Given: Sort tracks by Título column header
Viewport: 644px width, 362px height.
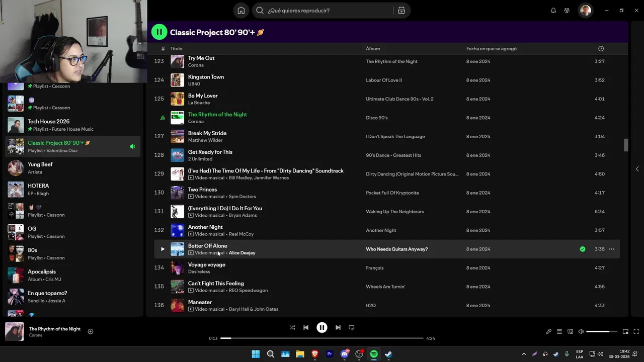Looking at the screenshot, I should click(x=176, y=49).
